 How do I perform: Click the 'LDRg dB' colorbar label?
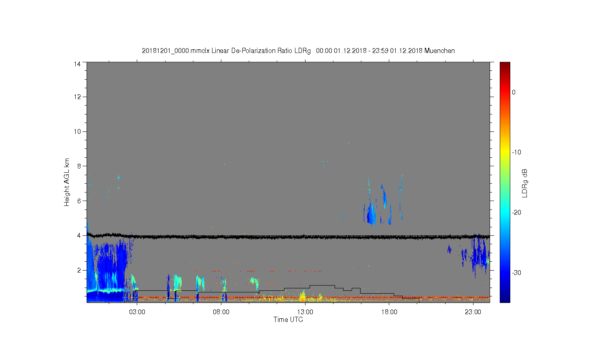click(525, 183)
